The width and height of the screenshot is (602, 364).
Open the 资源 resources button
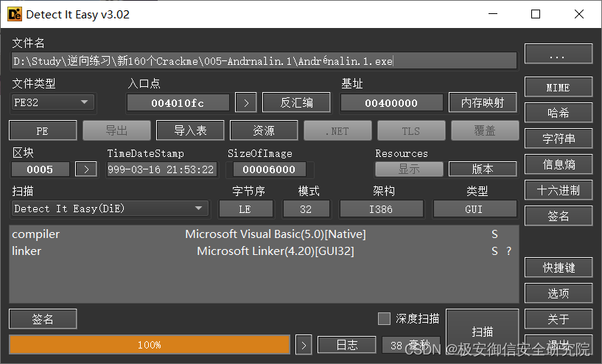(x=264, y=130)
